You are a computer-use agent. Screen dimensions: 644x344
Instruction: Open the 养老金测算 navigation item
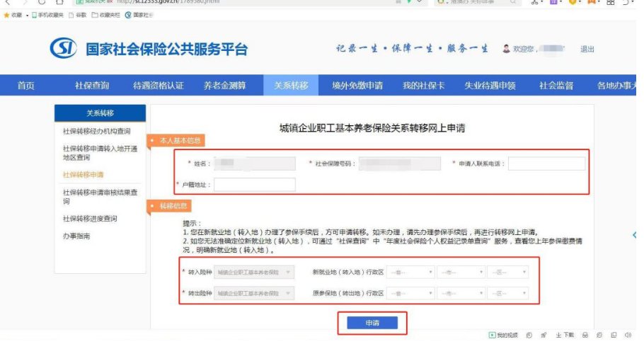(x=224, y=86)
